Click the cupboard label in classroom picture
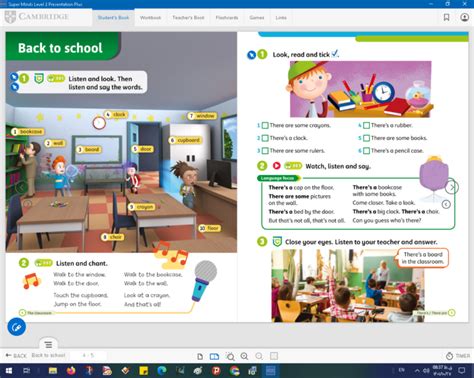Screen dimensions: 474x378 (185, 140)
